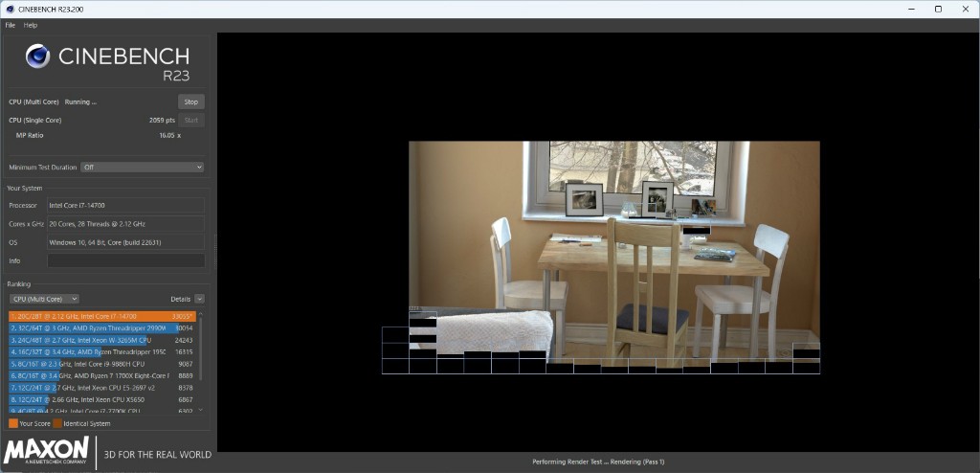This screenshot has width=980, height=473.
Task: Click the brown Identical System legend swatch
Action: 57,422
